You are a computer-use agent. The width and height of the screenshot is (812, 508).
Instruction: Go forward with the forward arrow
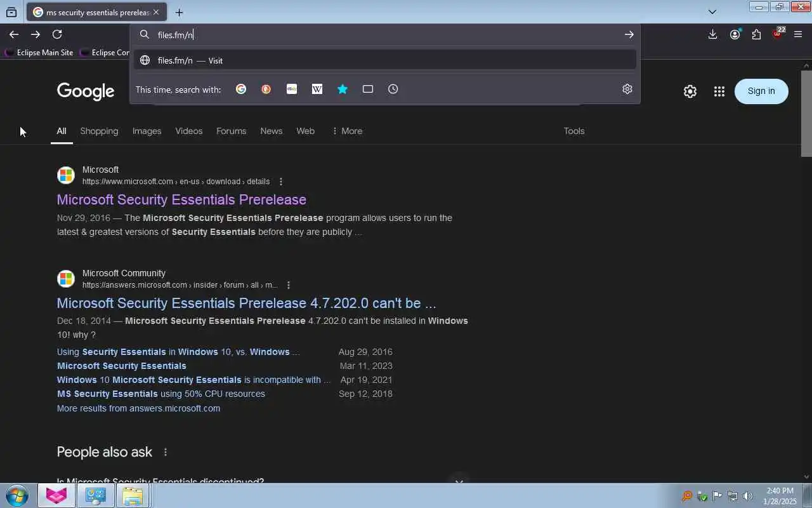pos(36,34)
